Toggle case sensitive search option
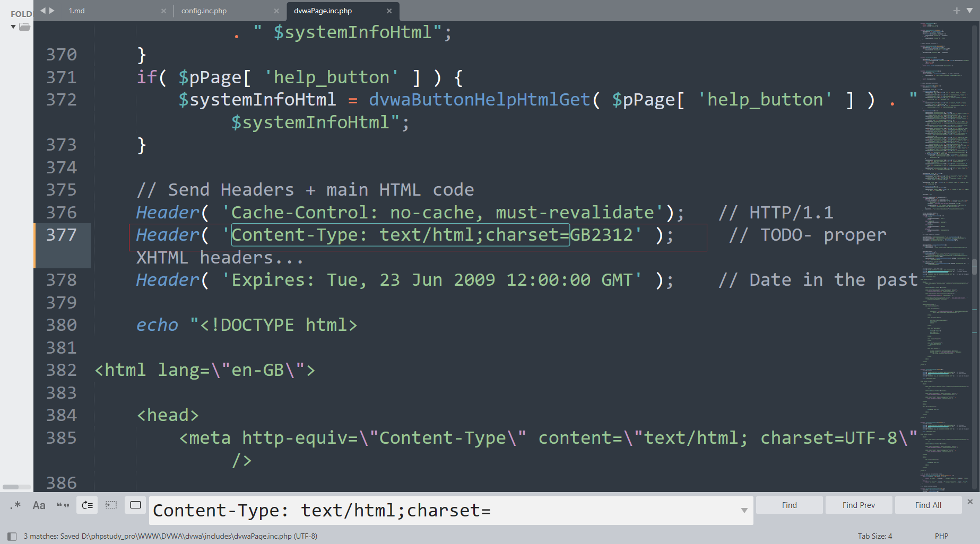980x544 pixels. (x=39, y=505)
